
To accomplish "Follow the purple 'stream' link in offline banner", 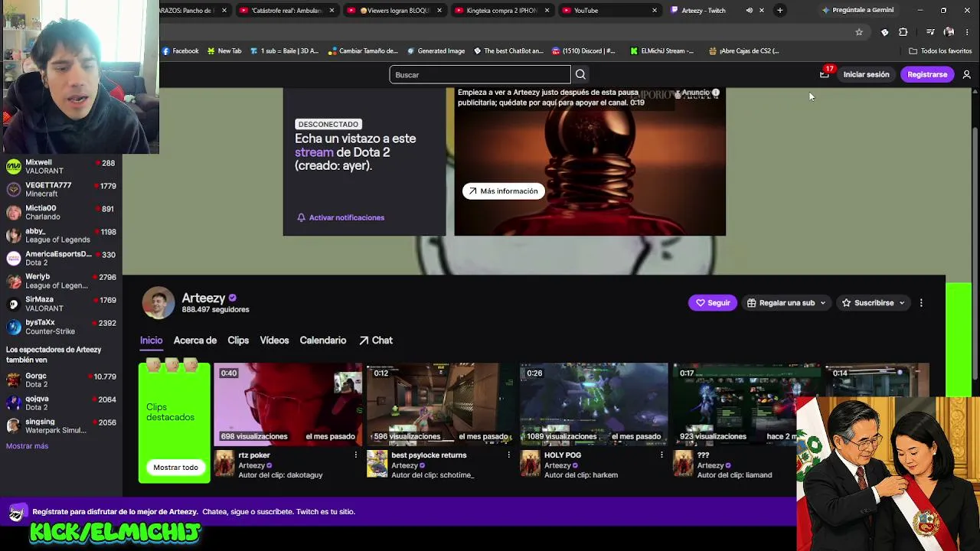I will (314, 152).
